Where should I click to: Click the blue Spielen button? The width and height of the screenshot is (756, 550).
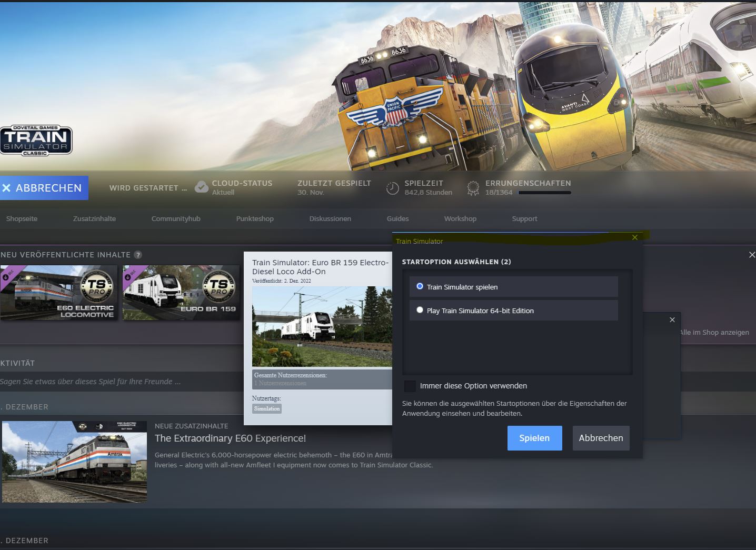(x=534, y=438)
